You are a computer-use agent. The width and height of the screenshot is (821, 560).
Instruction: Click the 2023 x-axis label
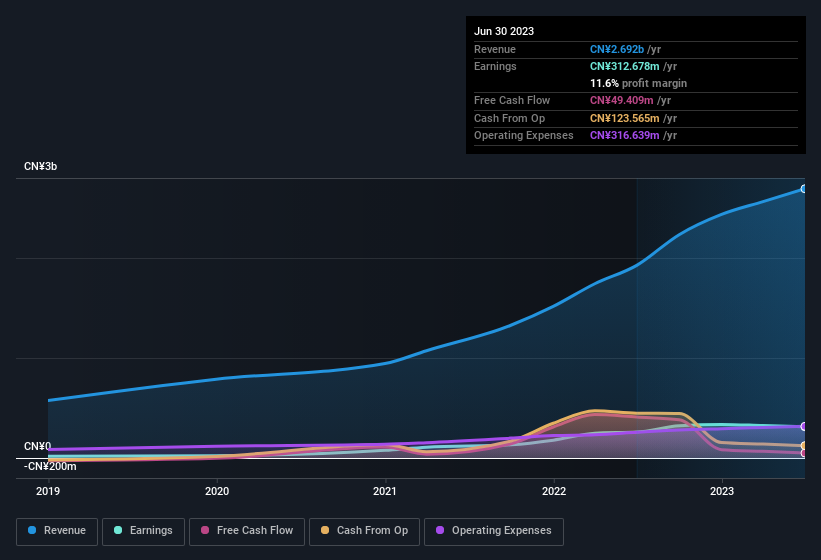tap(722, 491)
